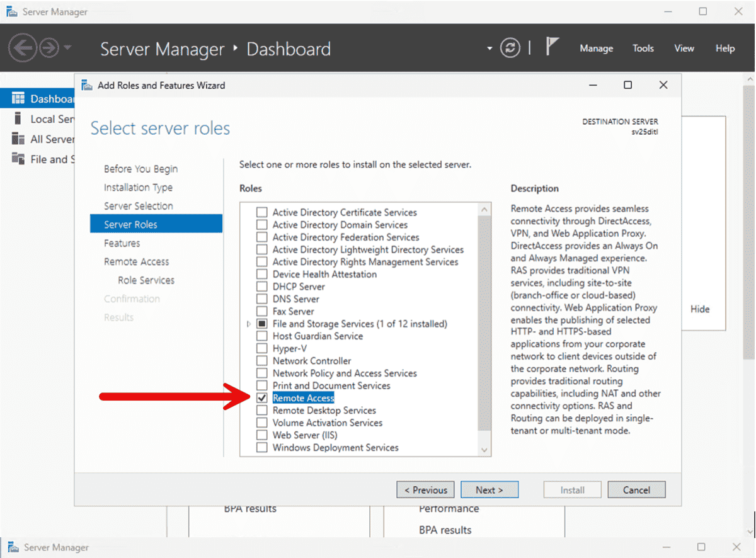Enable the DNS Server role

click(262, 299)
